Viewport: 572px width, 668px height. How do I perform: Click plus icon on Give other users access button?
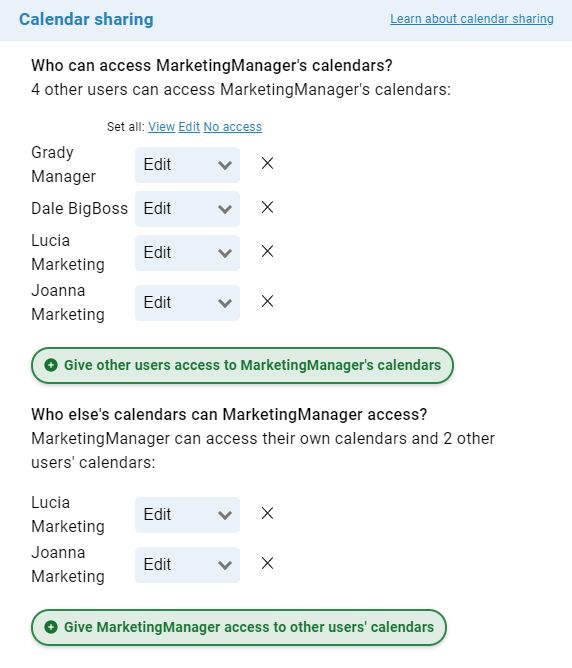[x=51, y=365]
